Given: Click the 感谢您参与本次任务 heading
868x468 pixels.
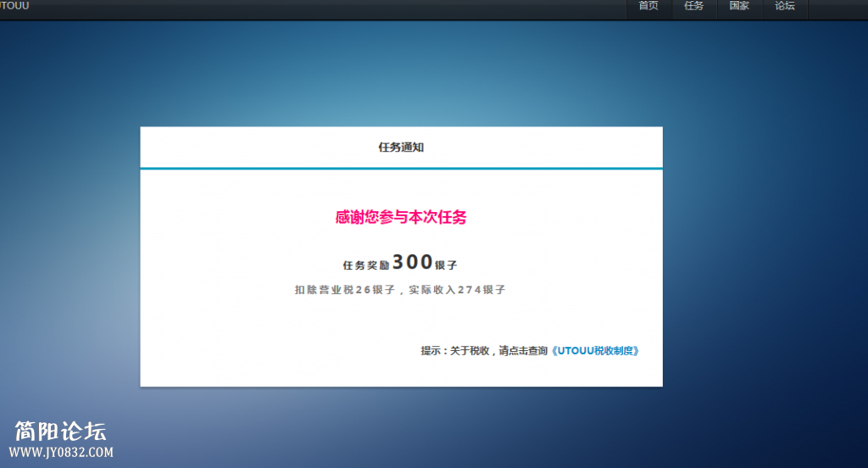Looking at the screenshot, I should click(401, 217).
